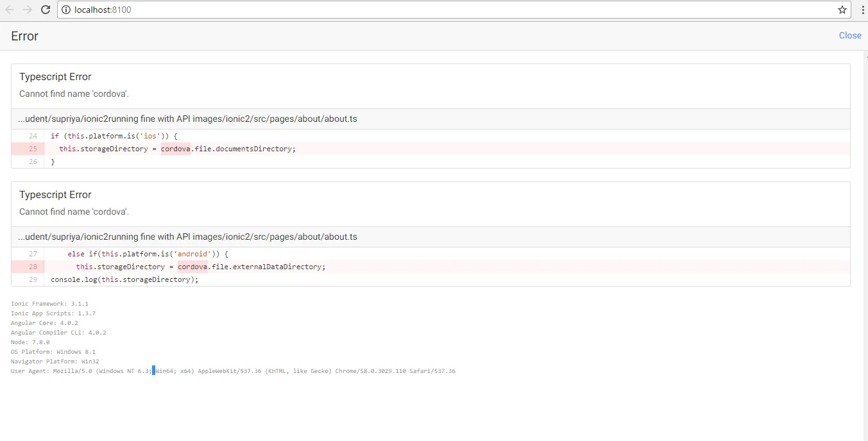Go forward using the browser forward arrow
868x441 pixels.
tap(27, 10)
